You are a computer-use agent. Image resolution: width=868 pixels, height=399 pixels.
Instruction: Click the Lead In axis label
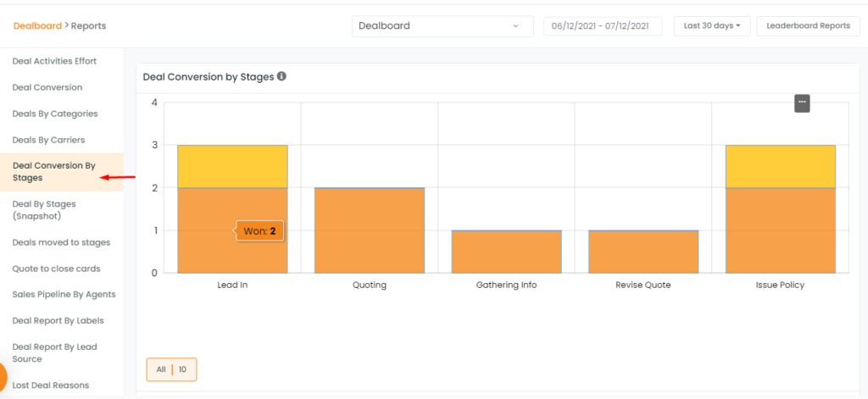(x=232, y=285)
